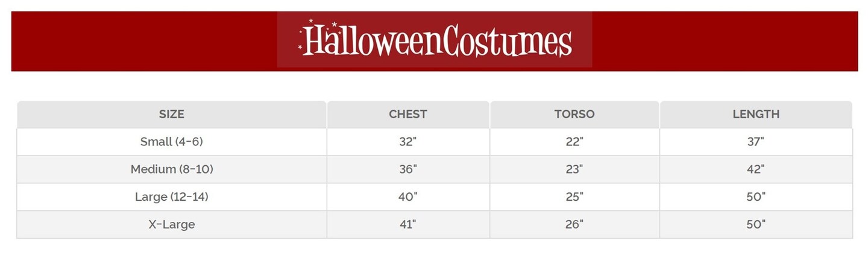The height and width of the screenshot is (255, 868).
Task: Click the LENGTH column header
Action: pos(756,114)
